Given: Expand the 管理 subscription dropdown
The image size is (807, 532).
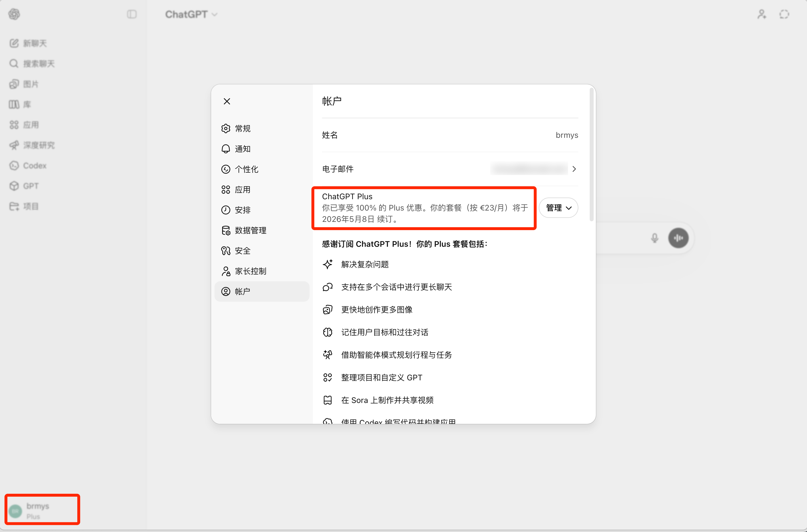Looking at the screenshot, I should pos(558,207).
